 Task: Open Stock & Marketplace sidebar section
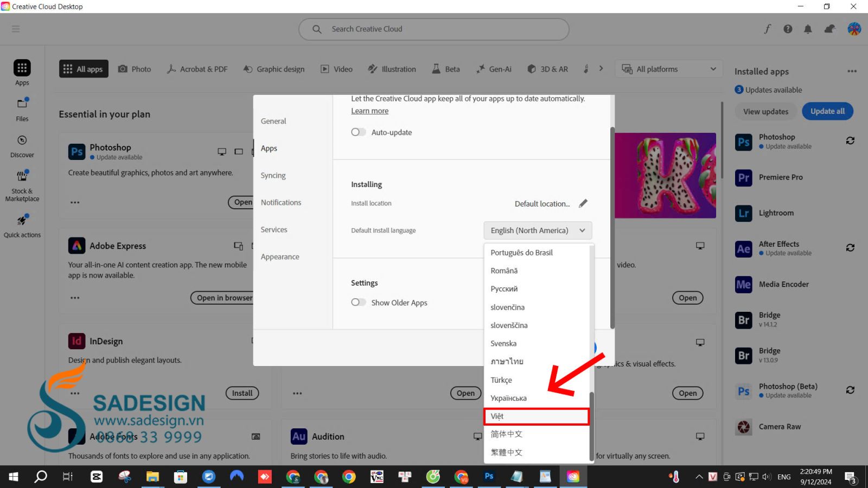pyautogui.click(x=22, y=186)
